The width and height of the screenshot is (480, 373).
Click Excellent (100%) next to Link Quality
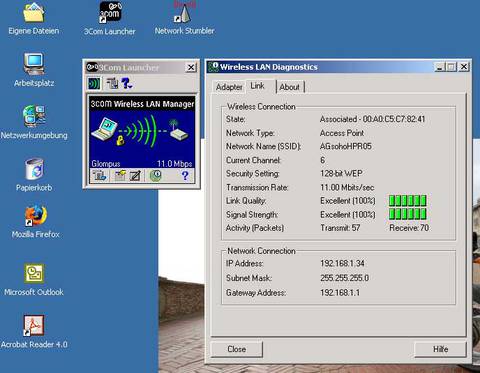click(347, 201)
